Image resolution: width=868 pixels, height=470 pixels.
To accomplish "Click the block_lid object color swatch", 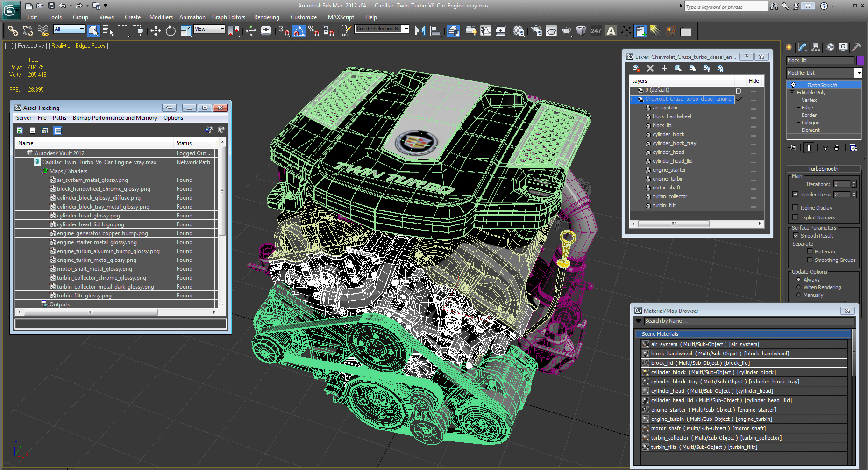I will click(860, 60).
